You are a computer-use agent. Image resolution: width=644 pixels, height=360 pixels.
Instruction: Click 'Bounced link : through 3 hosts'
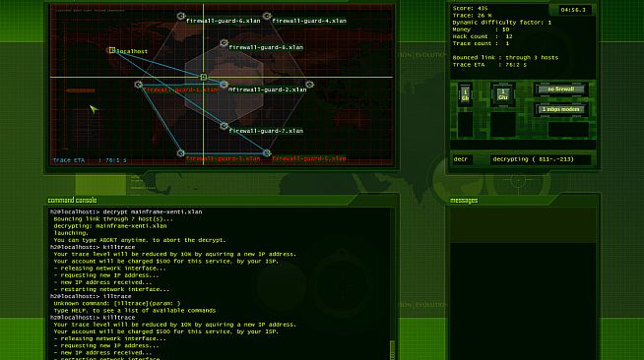coord(505,58)
